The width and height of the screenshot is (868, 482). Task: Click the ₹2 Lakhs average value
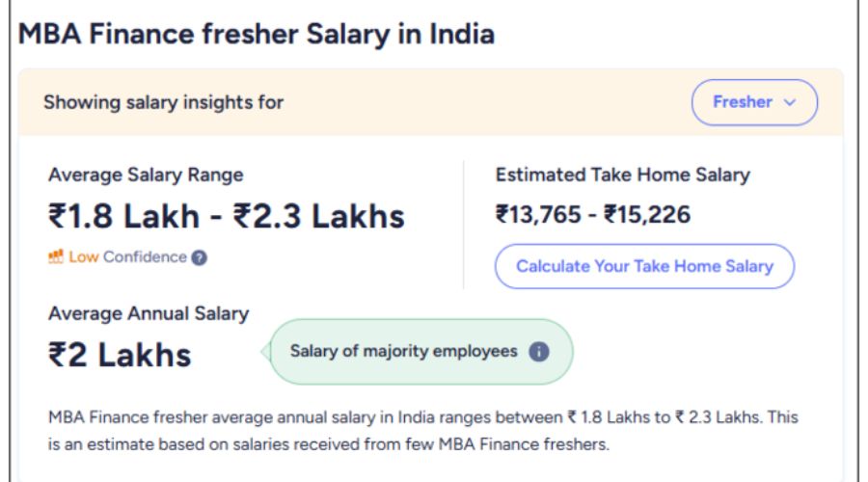pos(120,355)
